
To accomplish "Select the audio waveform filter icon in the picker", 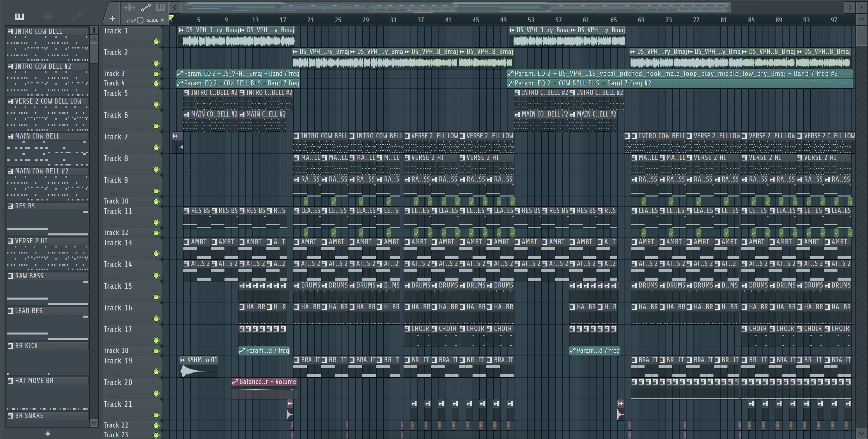I will (48, 17).
